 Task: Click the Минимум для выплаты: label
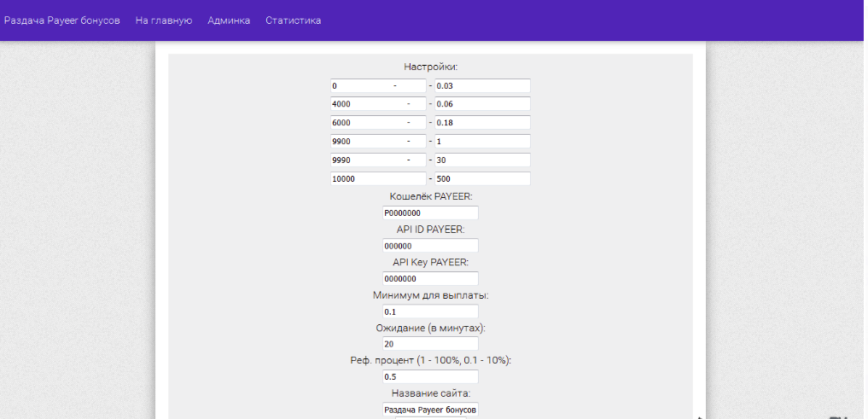[x=431, y=295]
